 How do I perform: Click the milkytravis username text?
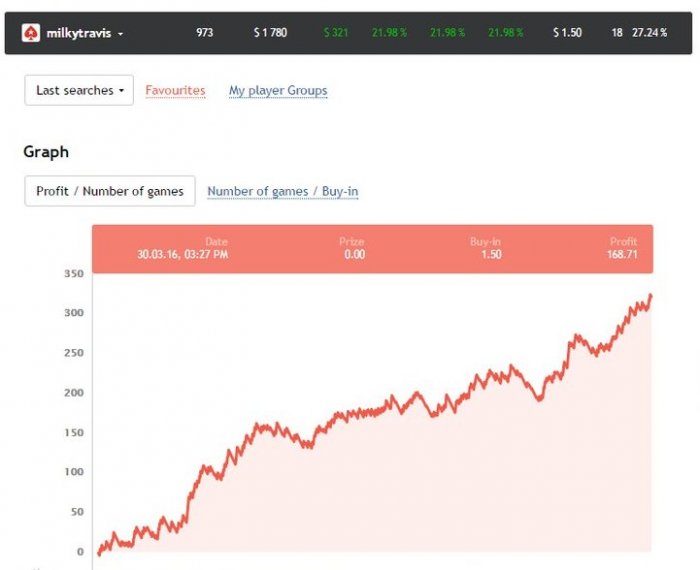coord(78,33)
